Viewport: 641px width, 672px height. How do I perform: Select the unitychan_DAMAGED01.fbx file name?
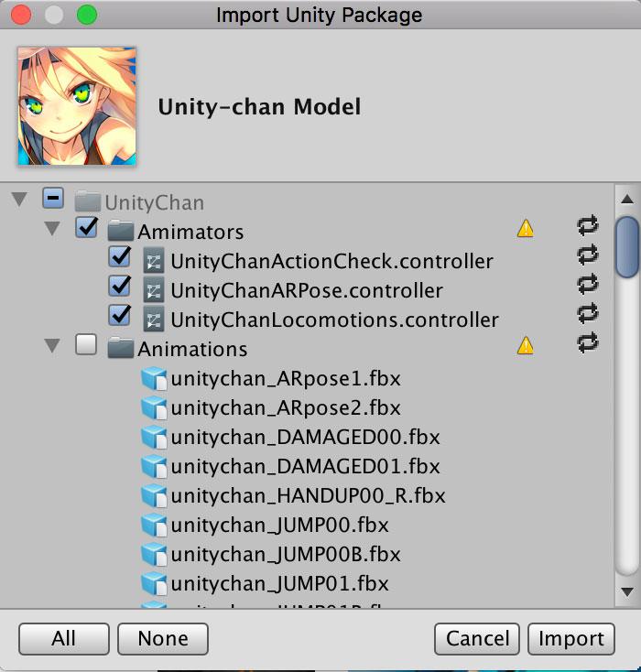(305, 466)
